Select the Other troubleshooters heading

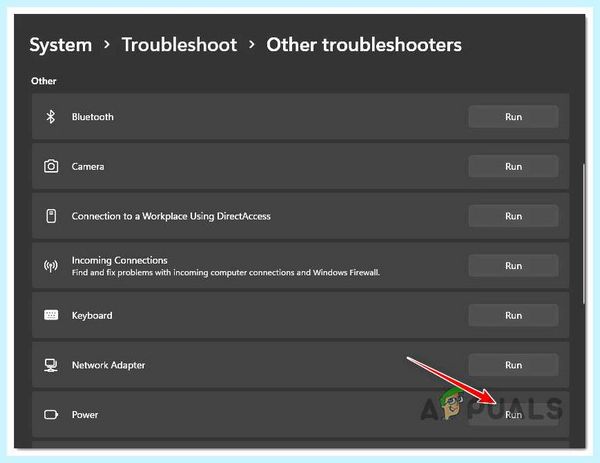coord(364,45)
